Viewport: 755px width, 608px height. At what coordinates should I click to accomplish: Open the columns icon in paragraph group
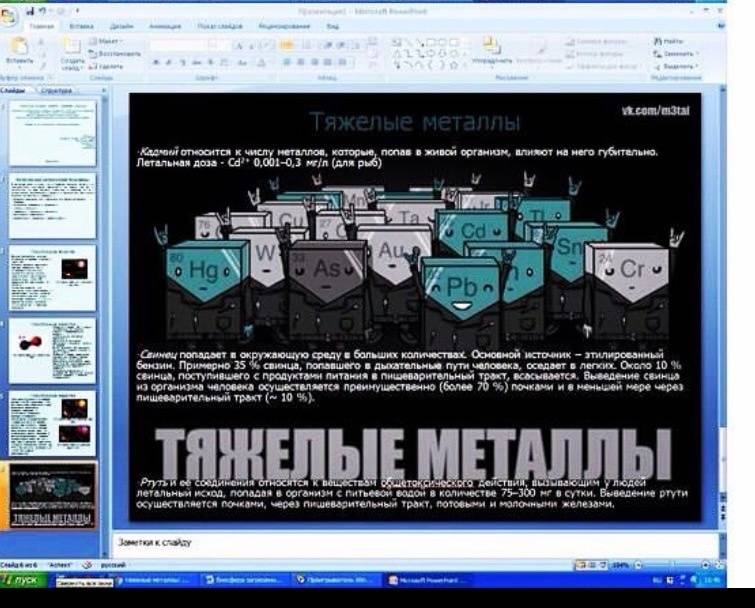click(x=342, y=63)
